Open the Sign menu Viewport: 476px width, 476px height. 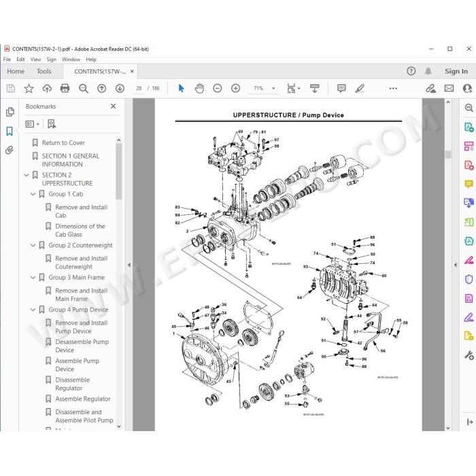[x=51, y=59]
